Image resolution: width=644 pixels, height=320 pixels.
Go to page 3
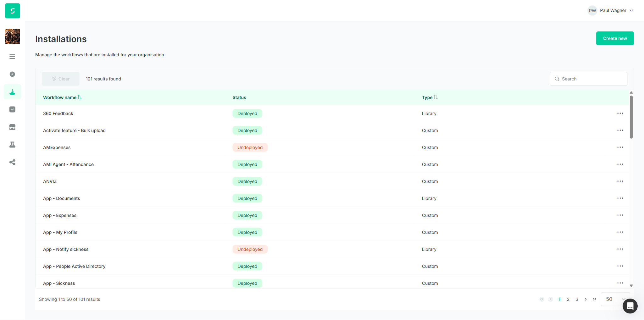coord(577,299)
